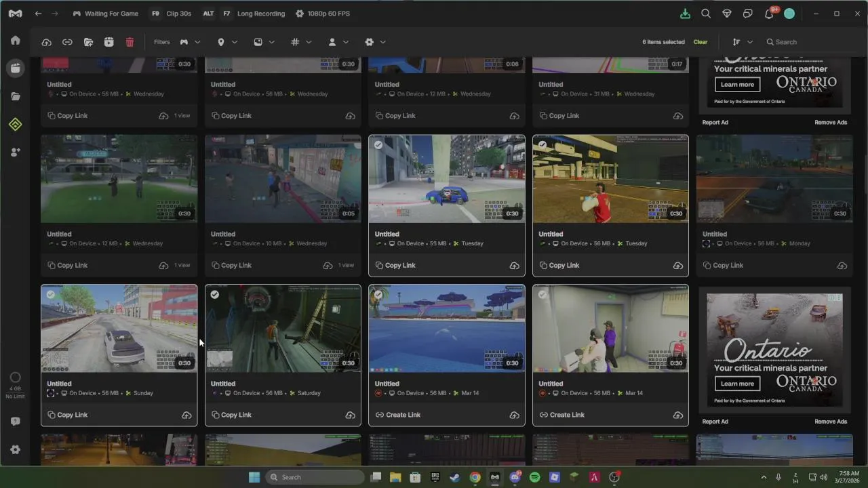The width and height of the screenshot is (868, 488).
Task: Open the add friends icon in sidebar
Action: [x=16, y=152]
